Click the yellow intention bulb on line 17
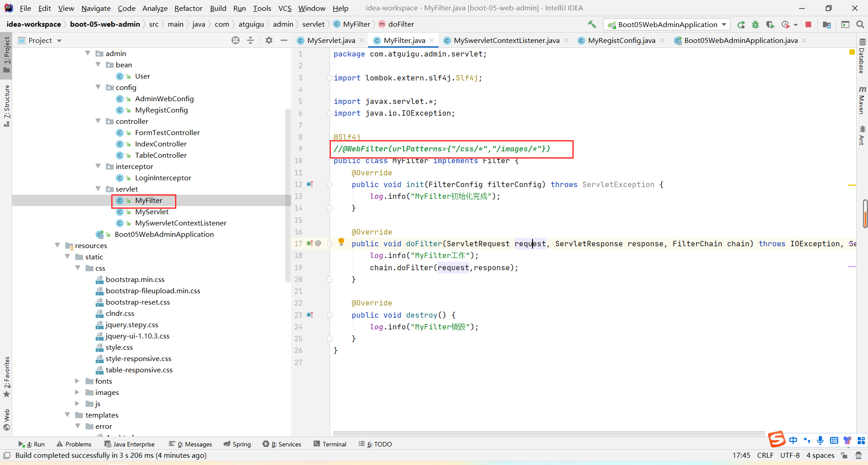 click(341, 242)
